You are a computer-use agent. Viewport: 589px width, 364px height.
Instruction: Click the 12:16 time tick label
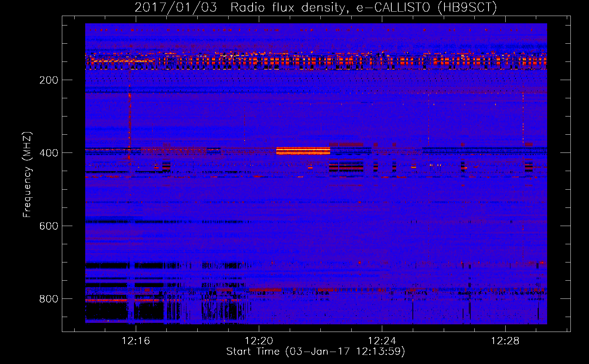tap(136, 341)
